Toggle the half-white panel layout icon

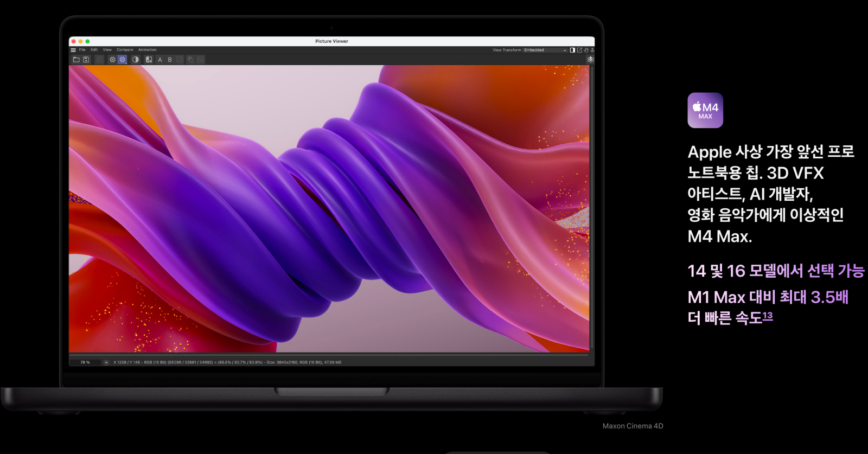click(572, 50)
